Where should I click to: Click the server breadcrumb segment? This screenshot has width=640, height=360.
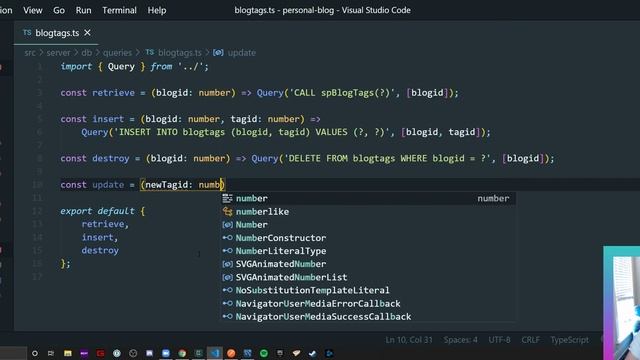(x=58, y=53)
